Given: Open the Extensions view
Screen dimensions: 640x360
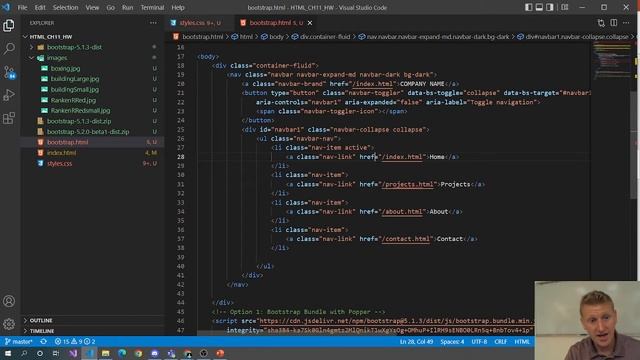Looking at the screenshot, I should click(9, 118).
